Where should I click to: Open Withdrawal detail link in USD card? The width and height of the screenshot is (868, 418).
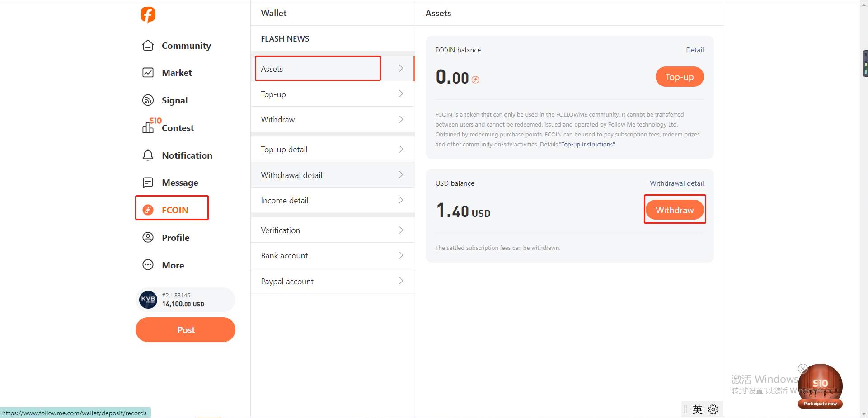tap(677, 183)
